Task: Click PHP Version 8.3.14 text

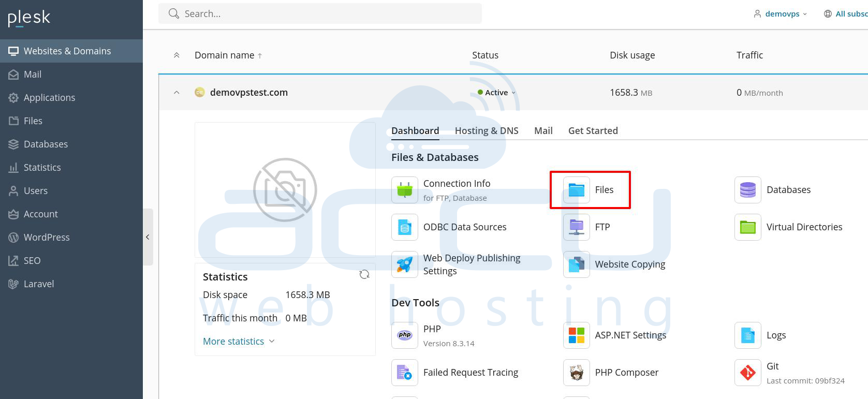Action: (449, 344)
